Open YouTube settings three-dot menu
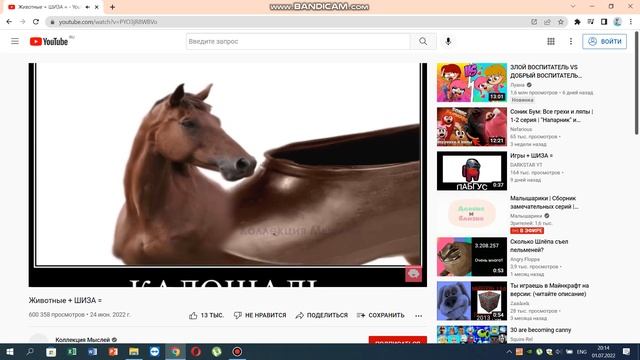The height and width of the screenshot is (360, 640). click(x=571, y=41)
